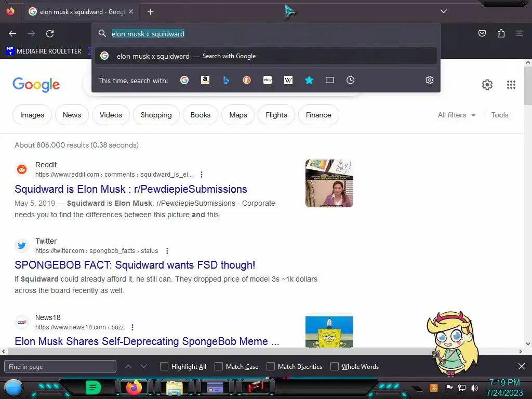Go to next find match arrow
Viewport: 532px width, 399px height.
tap(144, 366)
